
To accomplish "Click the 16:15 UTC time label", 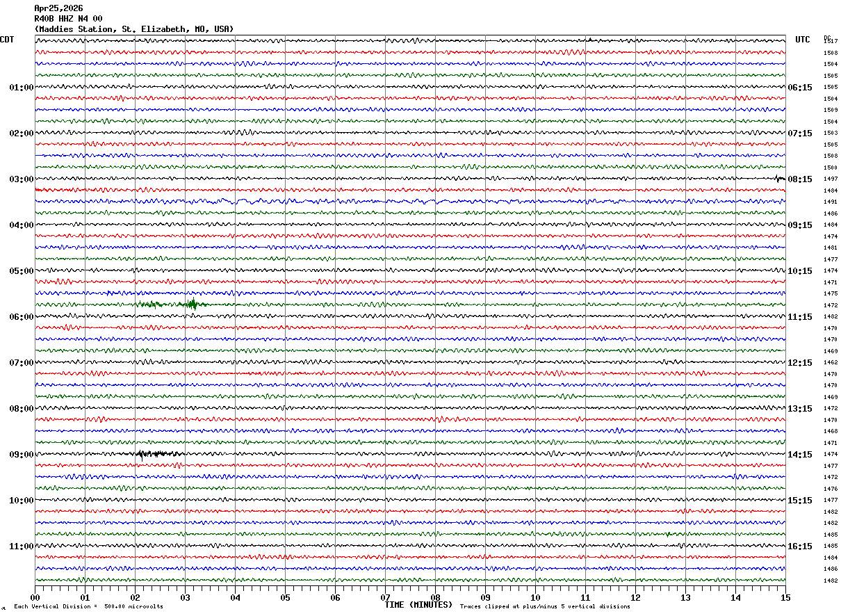I will pos(800,546).
